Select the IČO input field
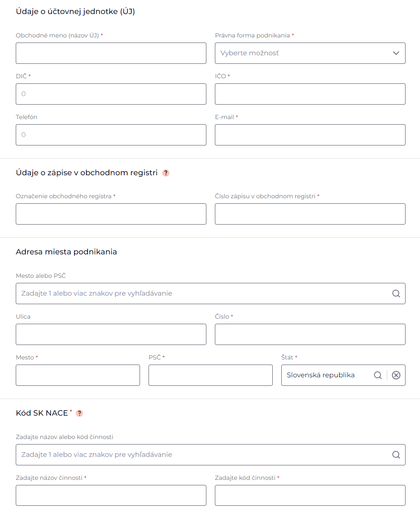The width and height of the screenshot is (420, 516). click(x=310, y=94)
